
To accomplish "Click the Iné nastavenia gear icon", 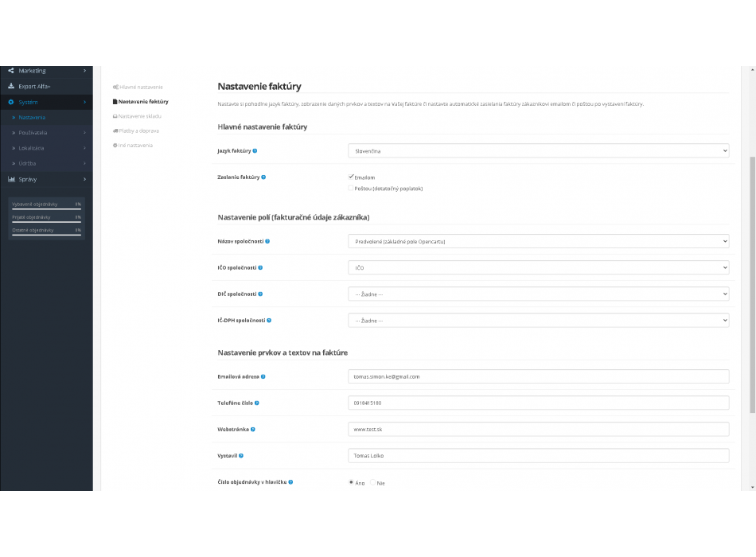I will tap(115, 145).
